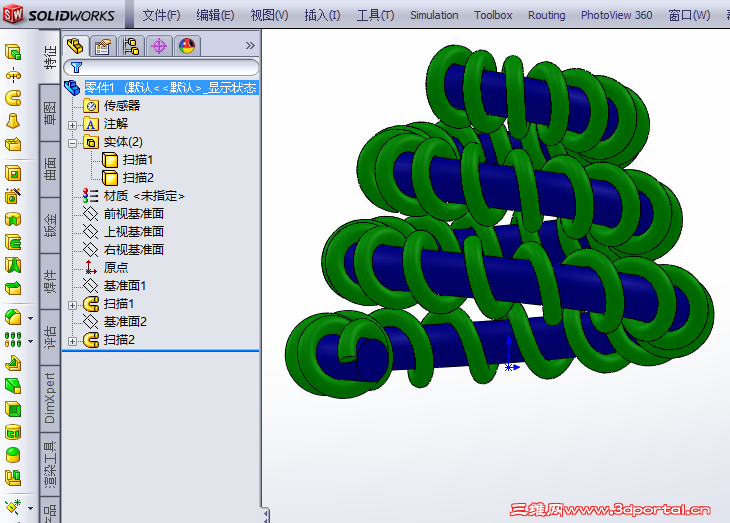Select the Rib tool

(x=13, y=363)
